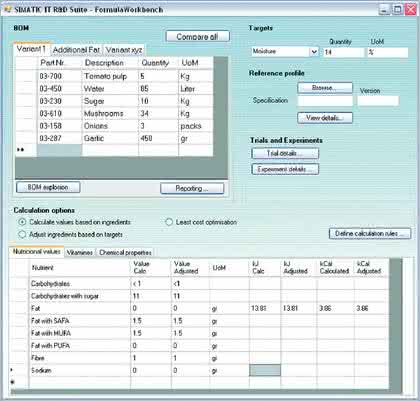Click the 'Onions' description cell

pyautogui.click(x=110, y=126)
